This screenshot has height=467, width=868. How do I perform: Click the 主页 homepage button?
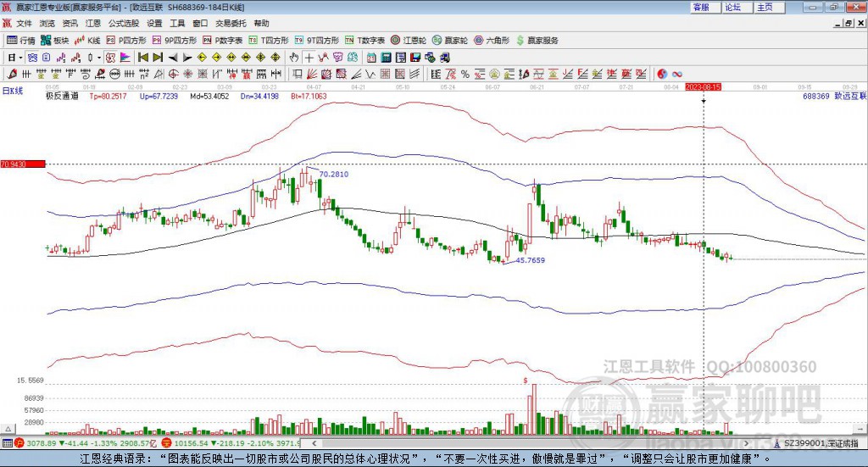click(x=769, y=7)
